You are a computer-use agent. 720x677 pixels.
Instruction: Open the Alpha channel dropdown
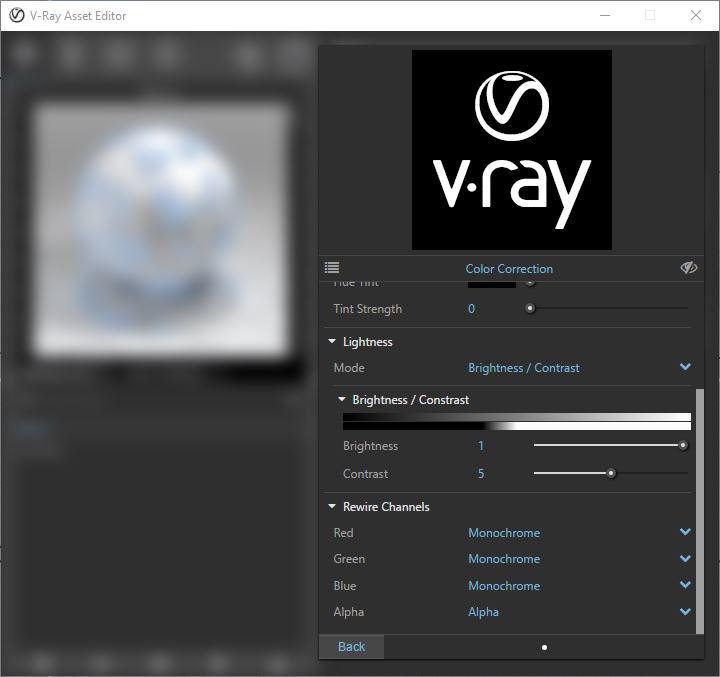point(579,611)
